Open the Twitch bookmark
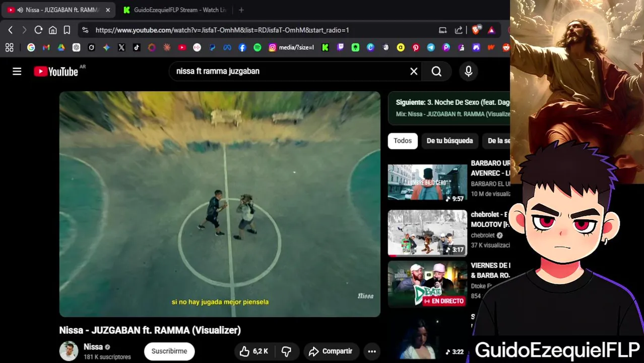The image size is (644, 363). click(340, 47)
